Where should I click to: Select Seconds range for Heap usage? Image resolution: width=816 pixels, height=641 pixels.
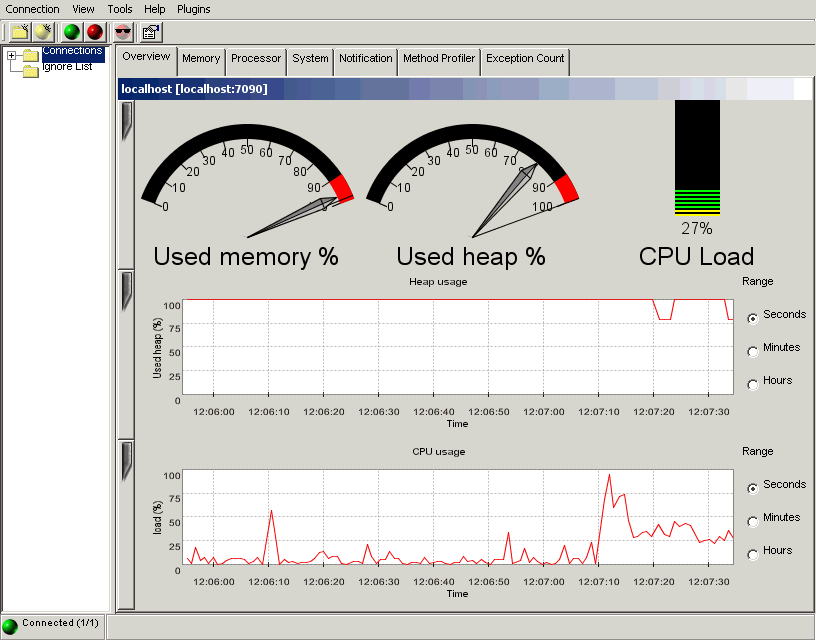coord(753,318)
